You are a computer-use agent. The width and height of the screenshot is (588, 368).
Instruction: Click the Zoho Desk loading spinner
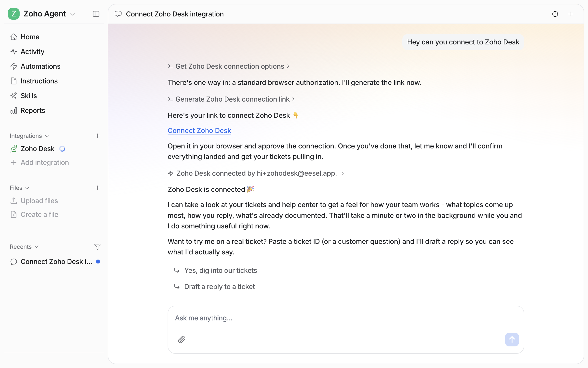click(62, 149)
